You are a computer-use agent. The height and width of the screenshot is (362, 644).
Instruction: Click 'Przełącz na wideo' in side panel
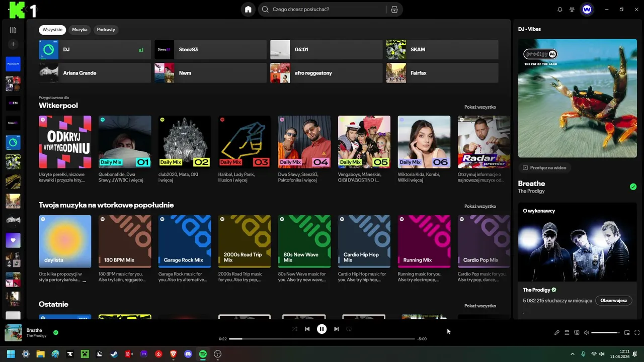pos(544,168)
